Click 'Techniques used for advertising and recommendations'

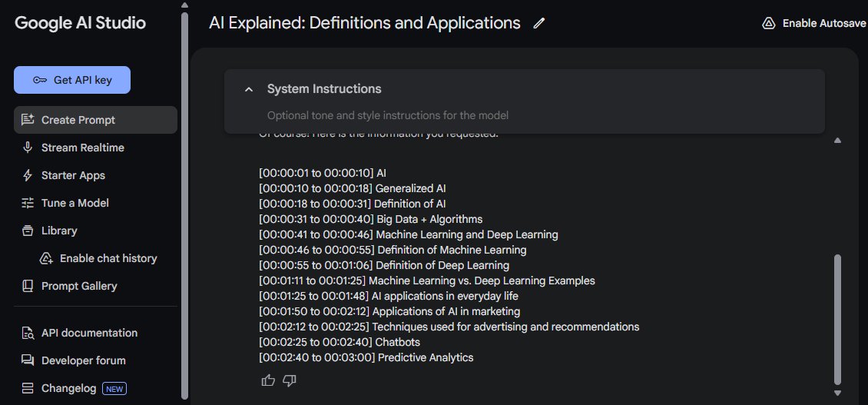(x=449, y=327)
